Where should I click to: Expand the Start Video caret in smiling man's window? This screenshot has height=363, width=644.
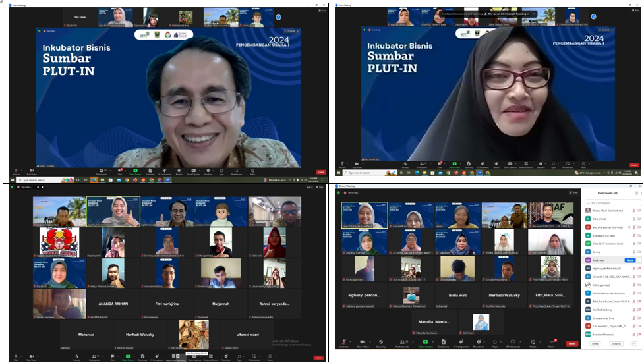pos(38,171)
